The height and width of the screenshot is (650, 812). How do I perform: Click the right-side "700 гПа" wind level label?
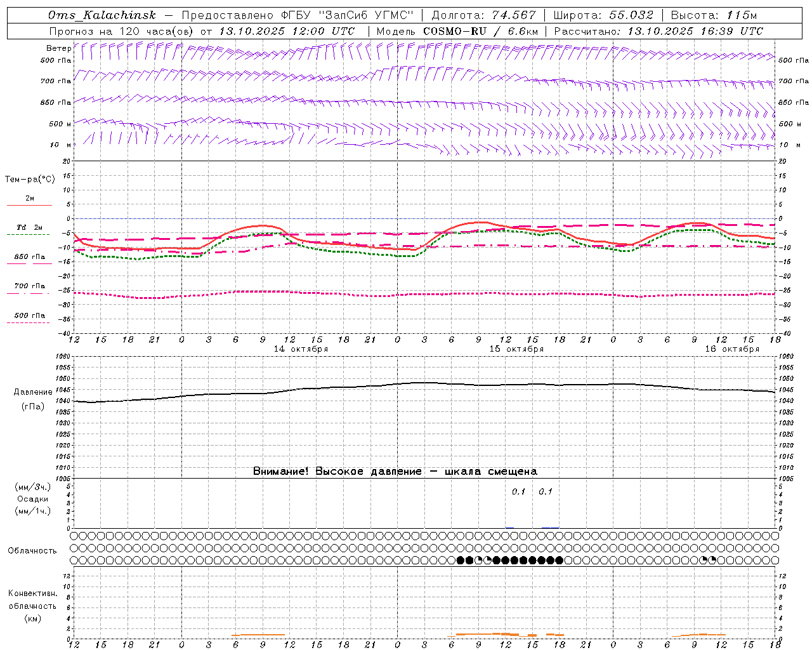[794, 81]
